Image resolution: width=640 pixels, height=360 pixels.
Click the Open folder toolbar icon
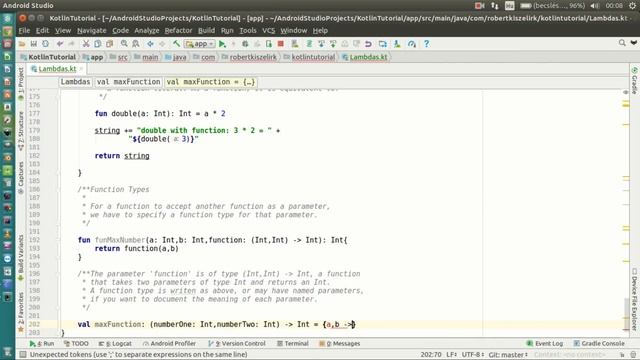point(22,44)
